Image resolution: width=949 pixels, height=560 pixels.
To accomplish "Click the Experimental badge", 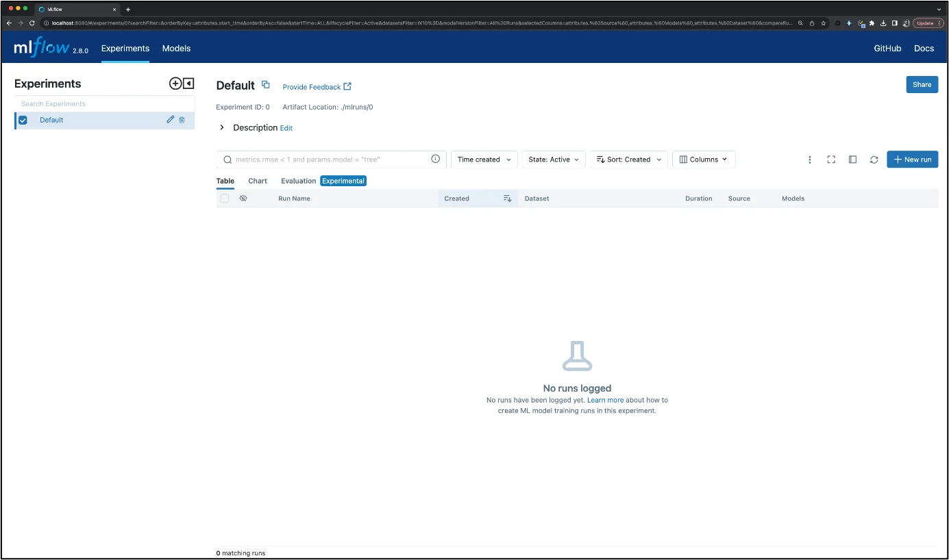I will point(343,181).
